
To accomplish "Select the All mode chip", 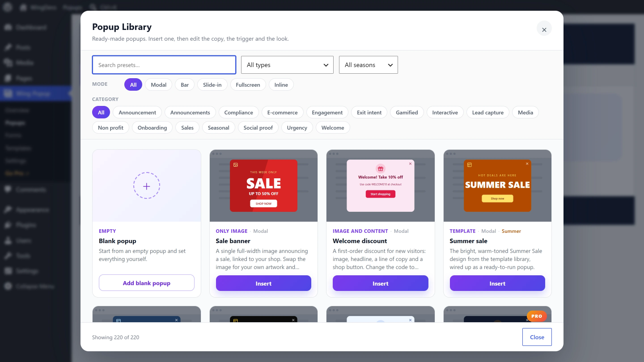I will (x=133, y=84).
